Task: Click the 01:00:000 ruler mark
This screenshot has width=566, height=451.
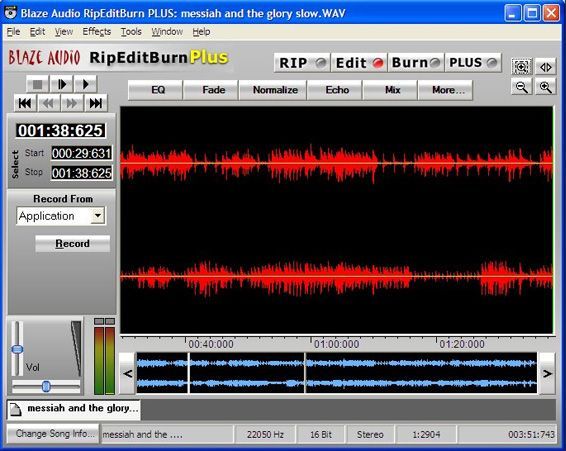Action: 336,344
